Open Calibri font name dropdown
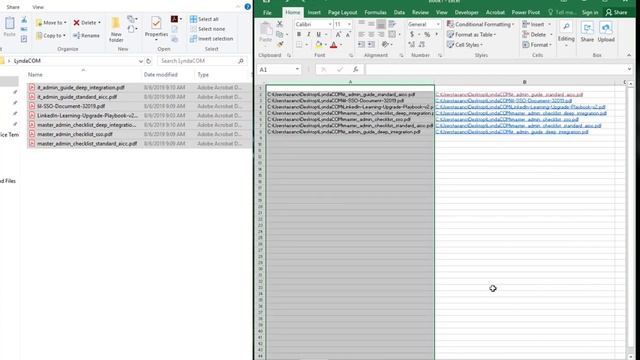 (x=330, y=24)
